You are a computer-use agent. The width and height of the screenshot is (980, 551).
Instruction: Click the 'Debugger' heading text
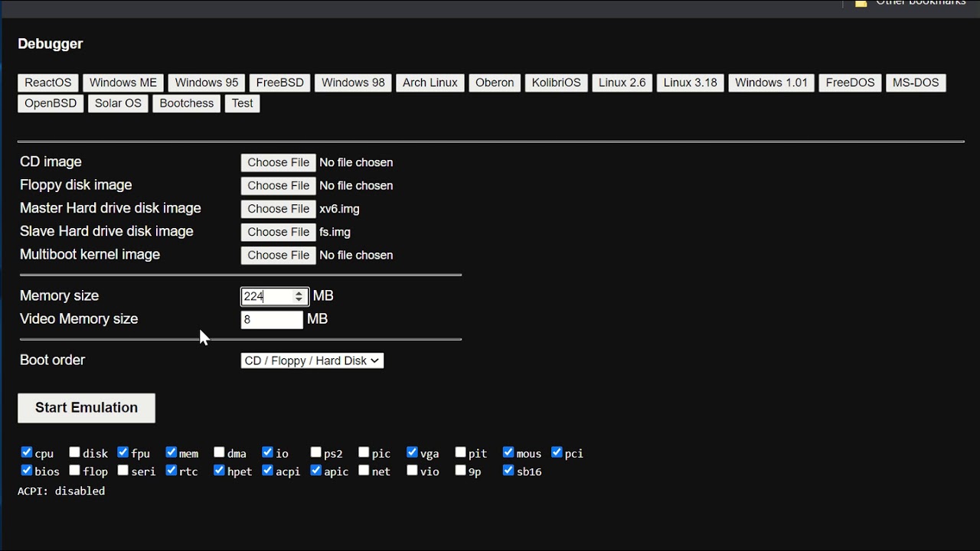(51, 44)
